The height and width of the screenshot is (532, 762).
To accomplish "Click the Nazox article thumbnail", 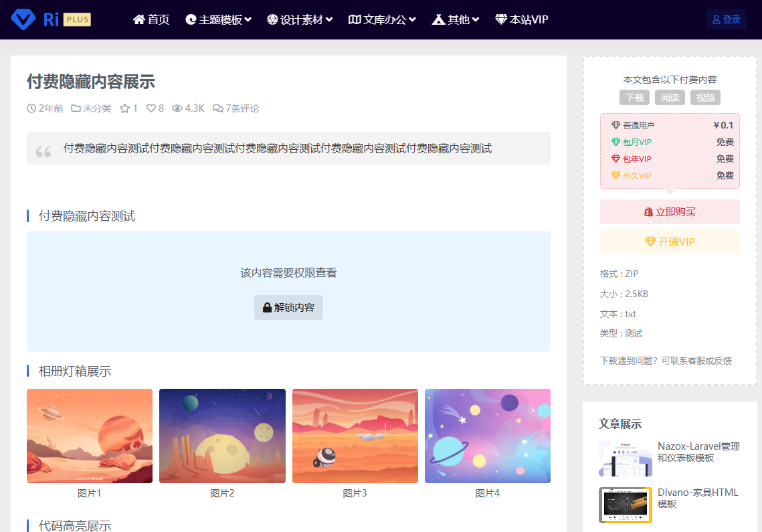I will point(626,458).
